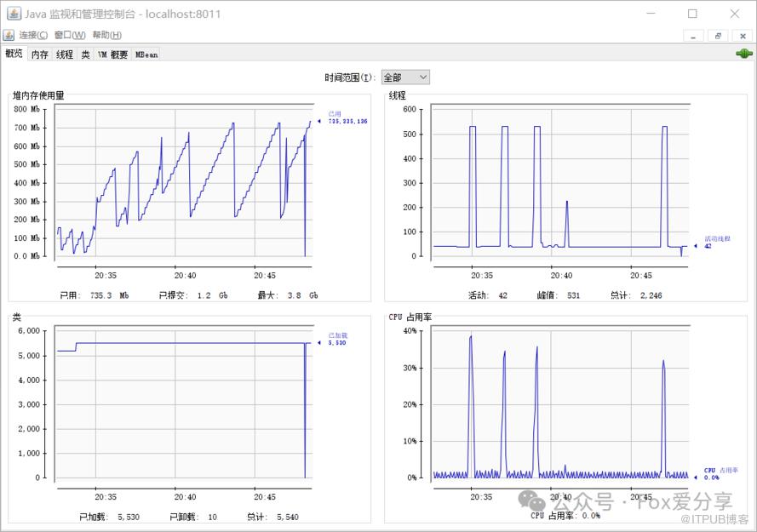This screenshot has width=757, height=532.
Task: Click the 600 axis label on thread chart
Action: [x=410, y=109]
